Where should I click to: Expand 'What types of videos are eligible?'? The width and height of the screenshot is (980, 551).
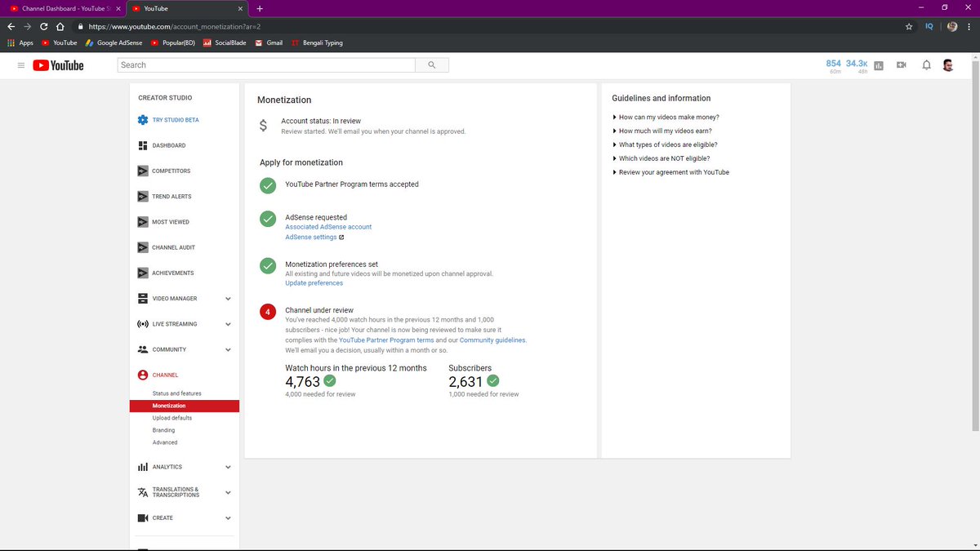[665, 145]
